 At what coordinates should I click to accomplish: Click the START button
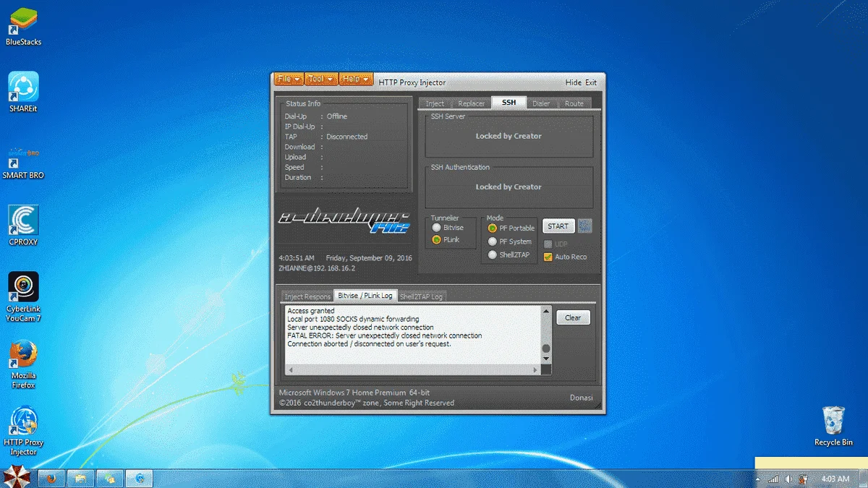[558, 226]
